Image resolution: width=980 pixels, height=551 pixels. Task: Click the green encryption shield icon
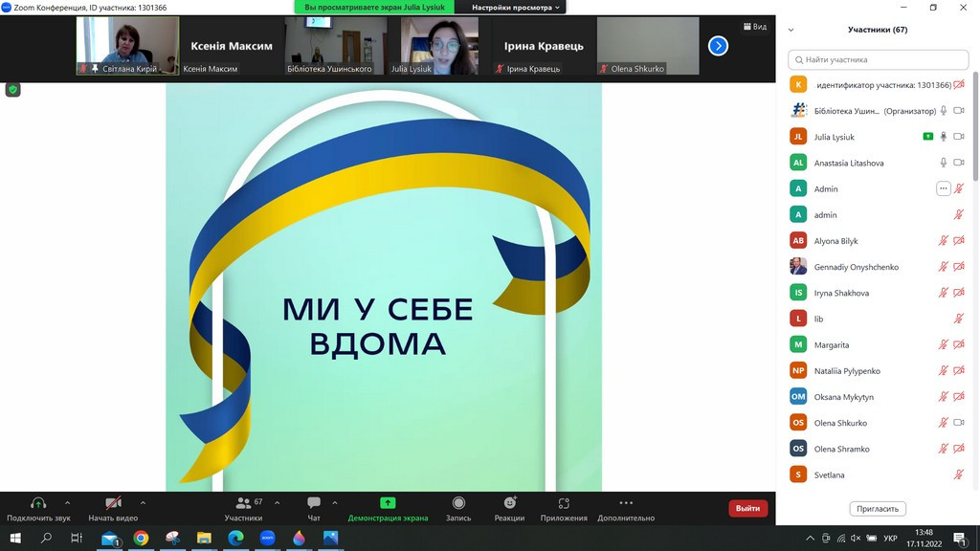[x=12, y=90]
